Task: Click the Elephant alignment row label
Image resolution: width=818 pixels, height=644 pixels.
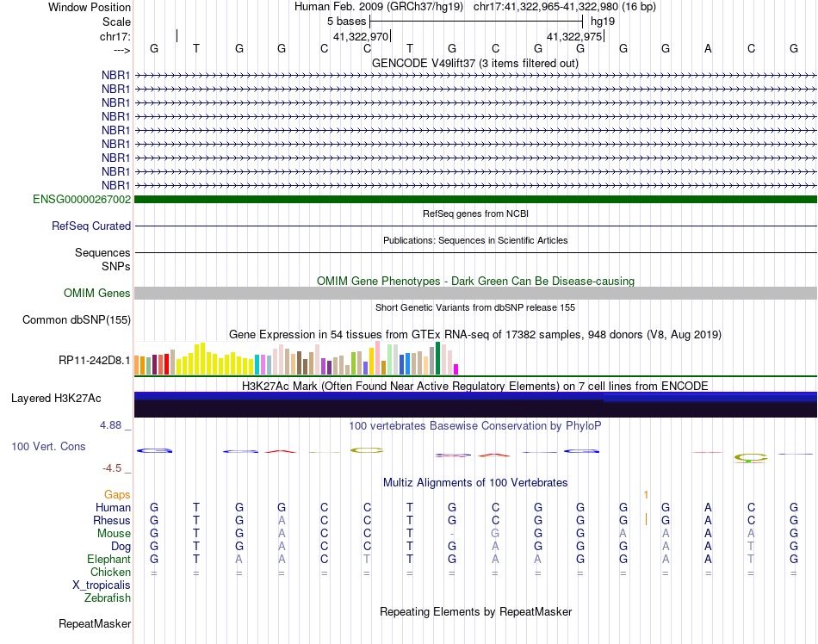Action: (x=108, y=559)
